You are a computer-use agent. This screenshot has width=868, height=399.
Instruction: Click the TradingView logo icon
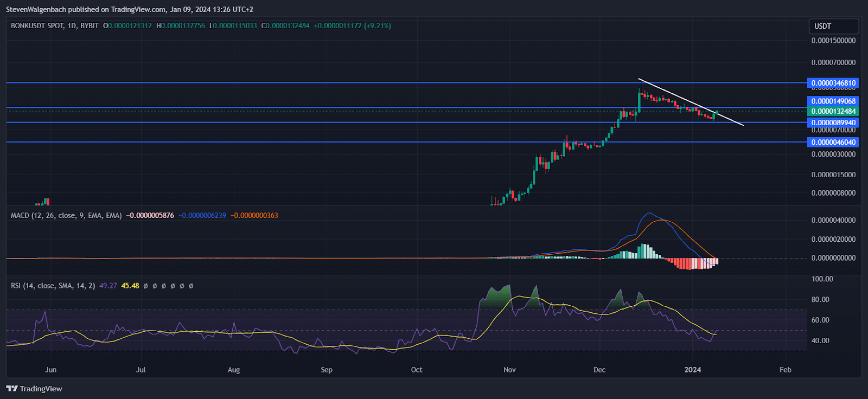tap(11, 389)
